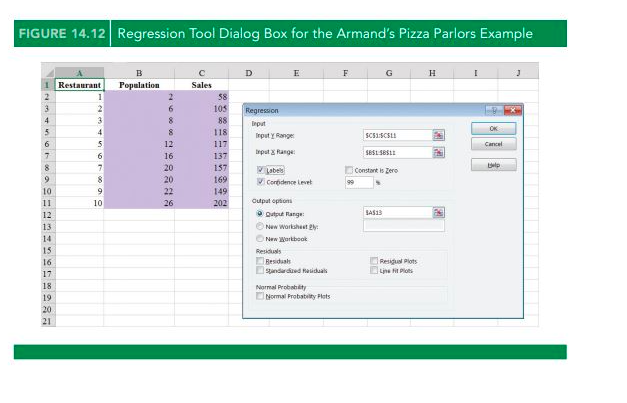
Task: Click the Regression dialog help question icon
Action: tap(494, 110)
